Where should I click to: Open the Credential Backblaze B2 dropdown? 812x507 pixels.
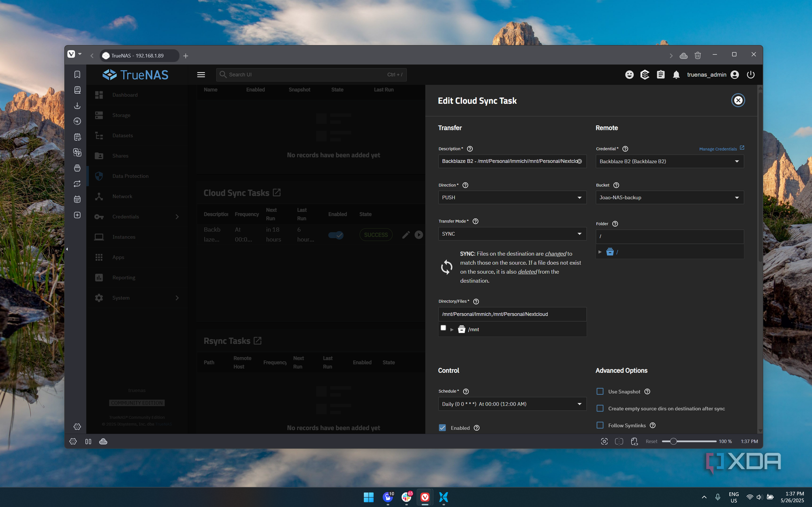(669, 161)
